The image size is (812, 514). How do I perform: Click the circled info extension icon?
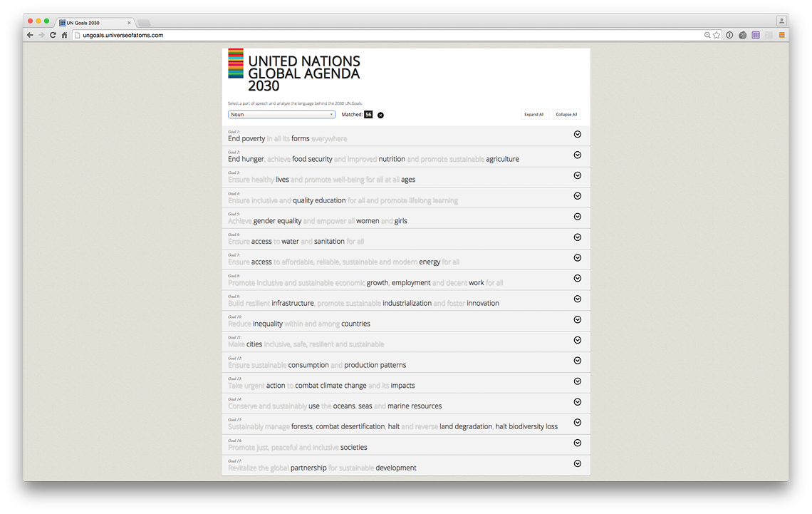[x=729, y=35]
